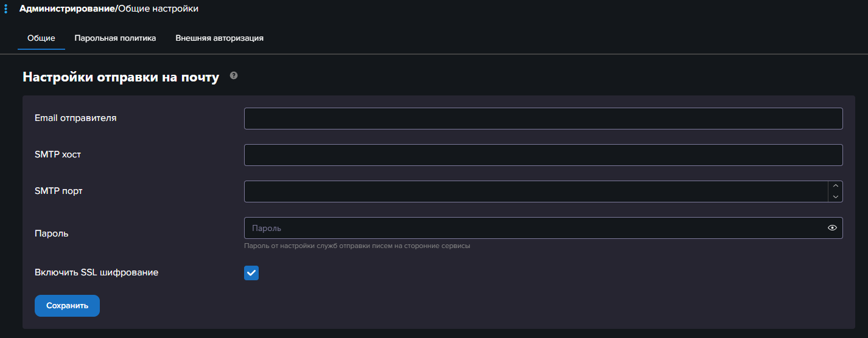Click the password hint text below the field
The image size is (868, 338).
[357, 246]
